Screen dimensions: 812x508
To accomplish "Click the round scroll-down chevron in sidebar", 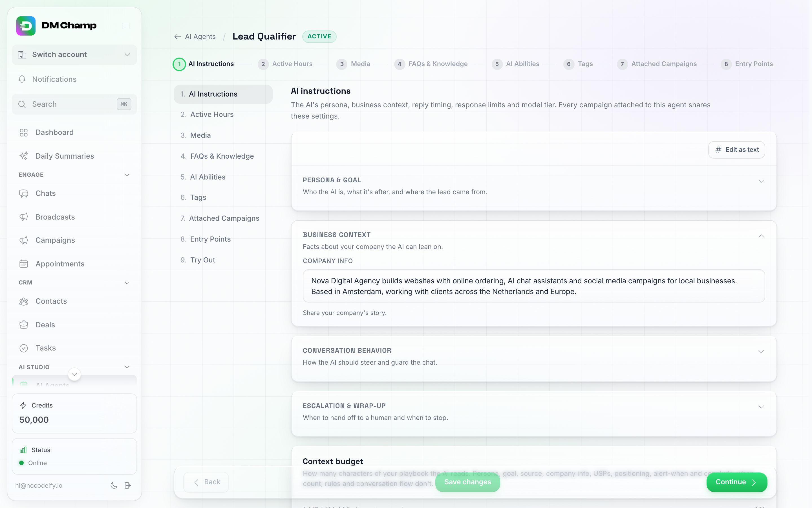I will point(74,374).
